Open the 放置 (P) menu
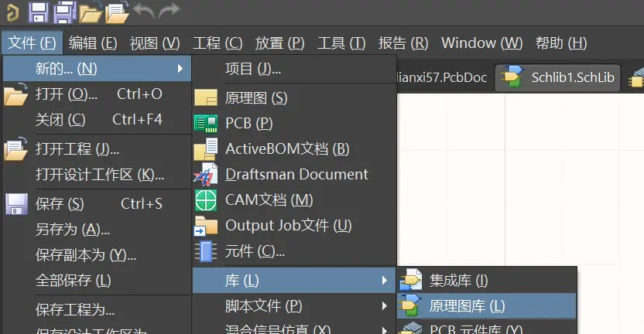 coord(279,43)
